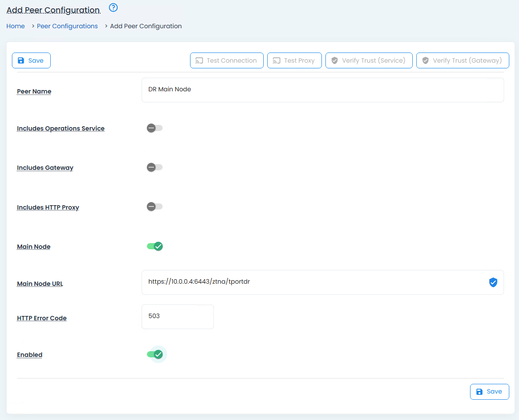519x420 pixels.
Task: Focus the Main Node URL field
Action: point(322,282)
